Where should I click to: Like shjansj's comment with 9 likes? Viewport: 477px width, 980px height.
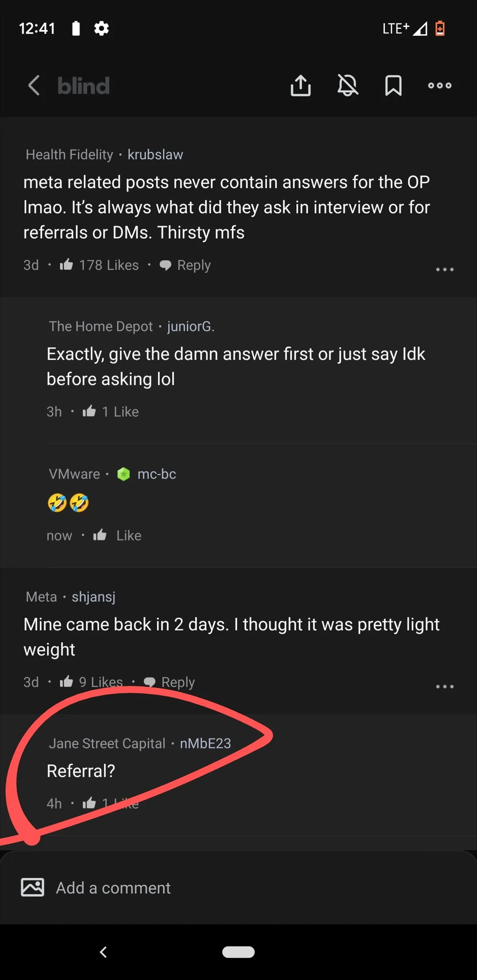66,682
